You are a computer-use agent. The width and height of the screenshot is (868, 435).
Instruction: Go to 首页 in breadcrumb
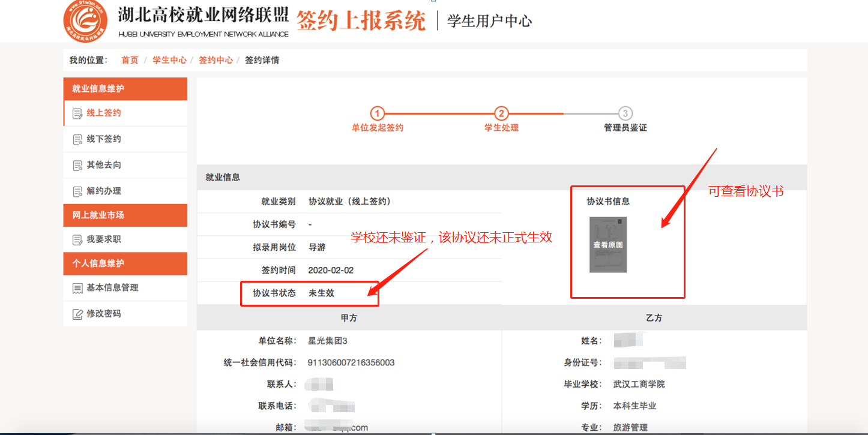pos(130,60)
